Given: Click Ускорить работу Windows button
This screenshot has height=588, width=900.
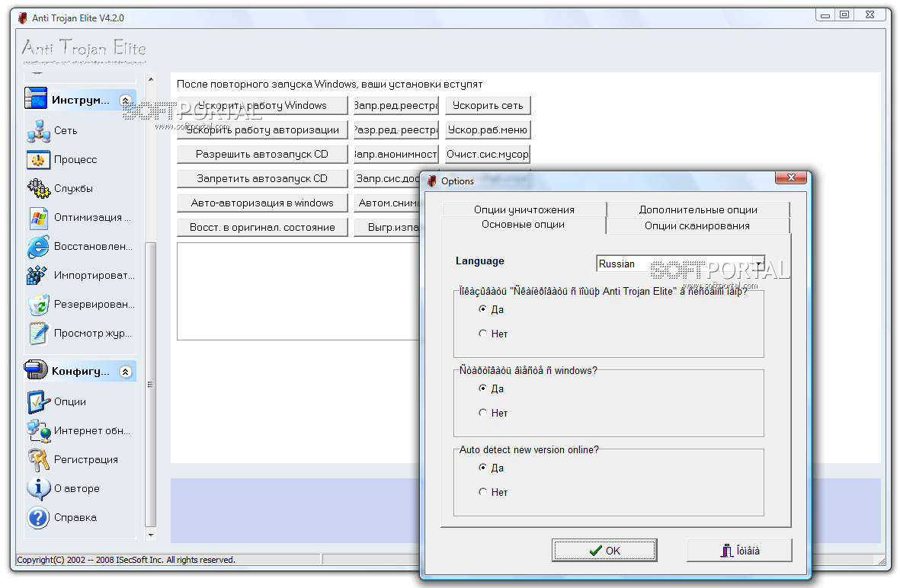Looking at the screenshot, I should (261, 106).
